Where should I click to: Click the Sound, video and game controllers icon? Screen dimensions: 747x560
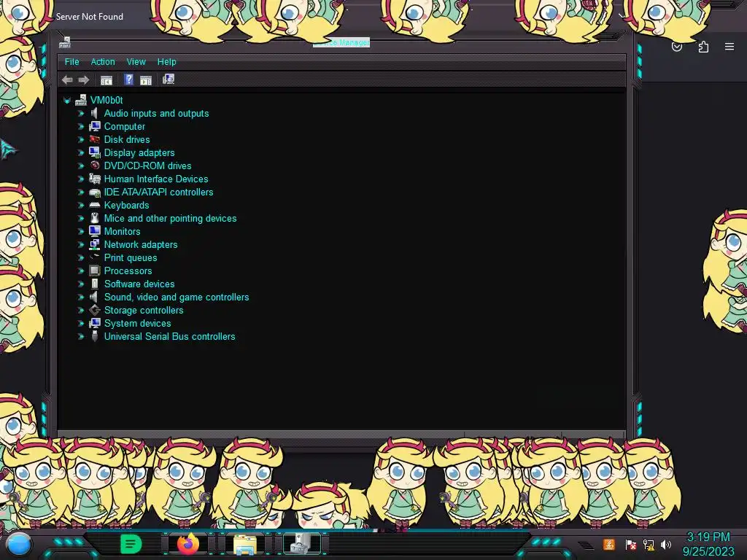click(x=94, y=297)
